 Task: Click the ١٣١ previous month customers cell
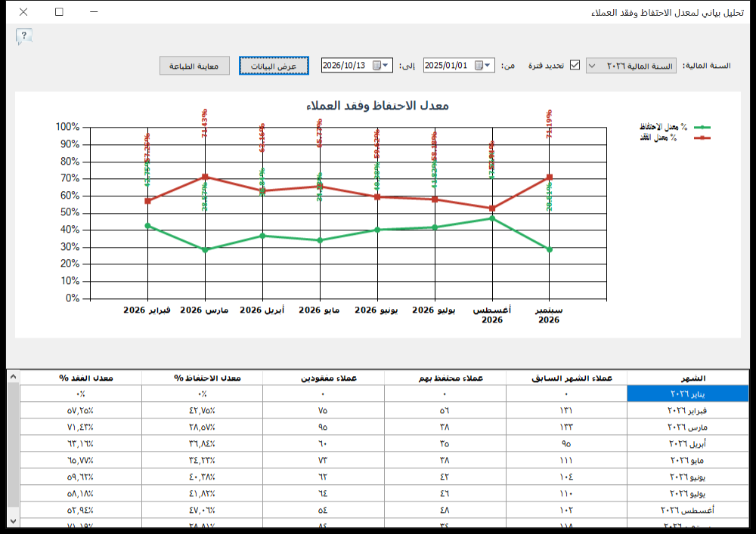pos(566,410)
